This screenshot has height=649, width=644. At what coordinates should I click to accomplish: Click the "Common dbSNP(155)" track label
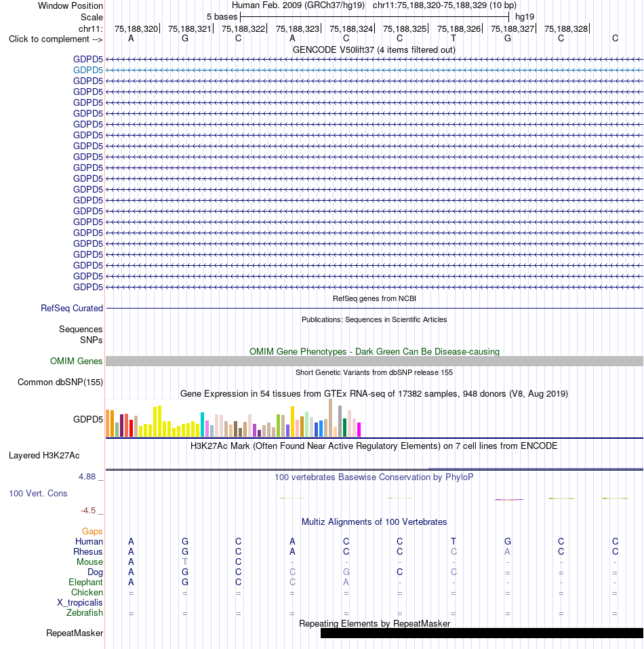pos(60,382)
